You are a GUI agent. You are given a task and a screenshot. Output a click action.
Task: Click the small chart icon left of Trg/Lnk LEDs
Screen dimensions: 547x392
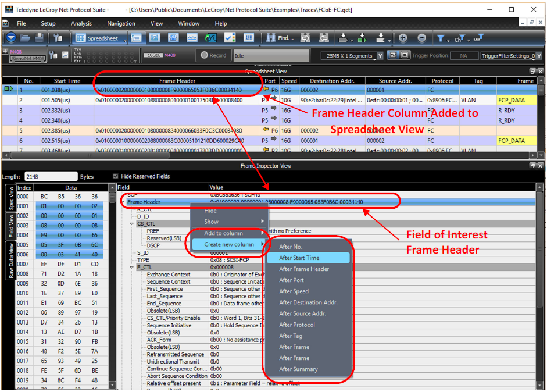(65, 55)
